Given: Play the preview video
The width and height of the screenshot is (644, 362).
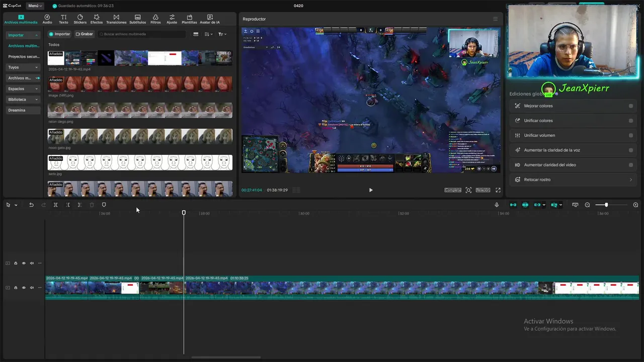Looking at the screenshot, I should 371,190.
